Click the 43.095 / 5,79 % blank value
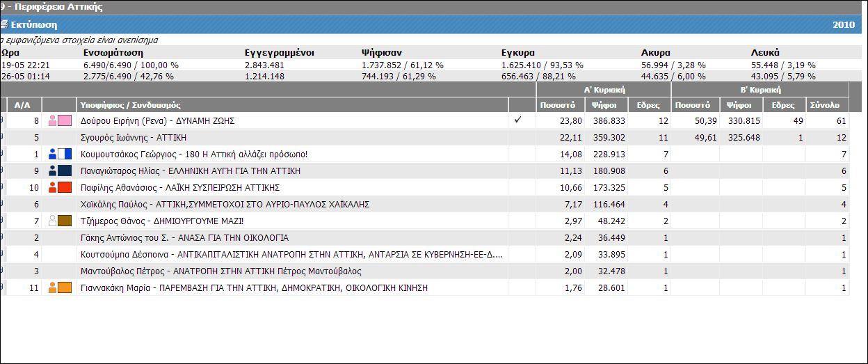Image resolution: width=868 pixels, height=364 pixels. pyautogui.click(x=783, y=76)
